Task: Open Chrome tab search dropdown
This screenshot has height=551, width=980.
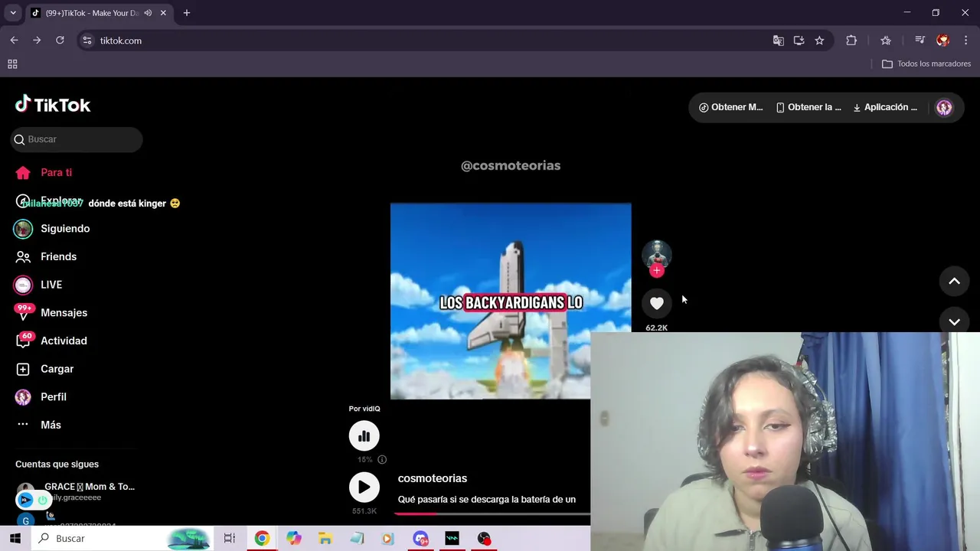Action: 13,13
